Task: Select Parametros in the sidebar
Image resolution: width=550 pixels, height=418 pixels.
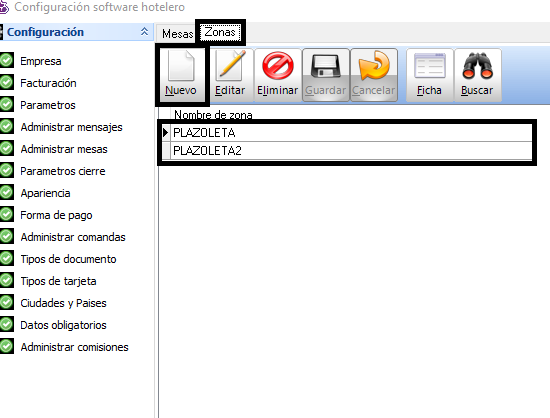Action: point(48,105)
